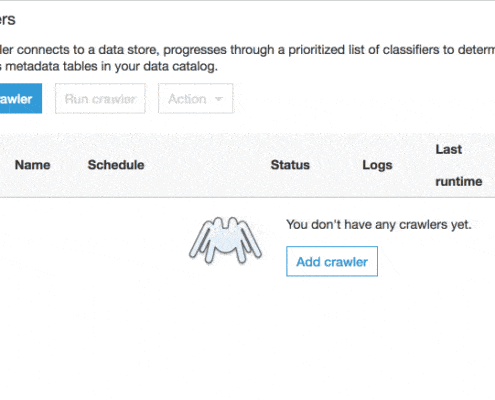Screen dimensions: 495x400
Task: Click the word 'Last' in the table header
Action: 449,149
